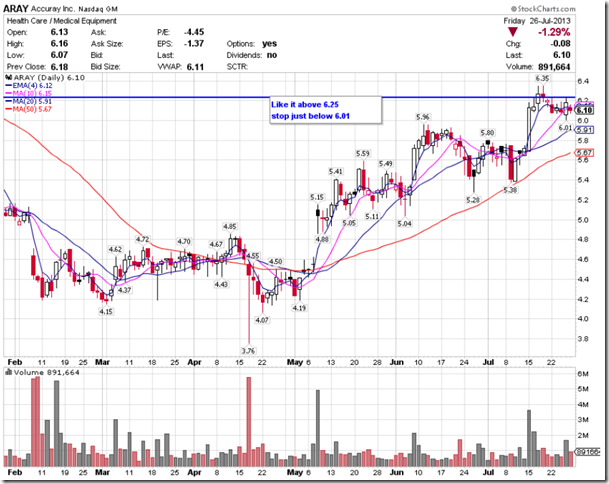Click the '5.38' low label
This screenshot has width=609, height=484.
[510, 190]
